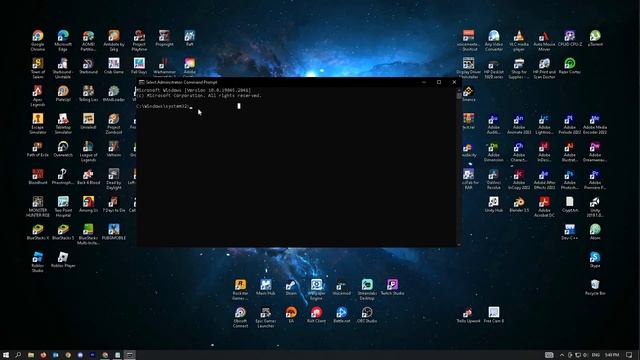Screen dimensions: 640x360
Task: Select the Fall Guys desktop icon
Action: tap(139, 65)
